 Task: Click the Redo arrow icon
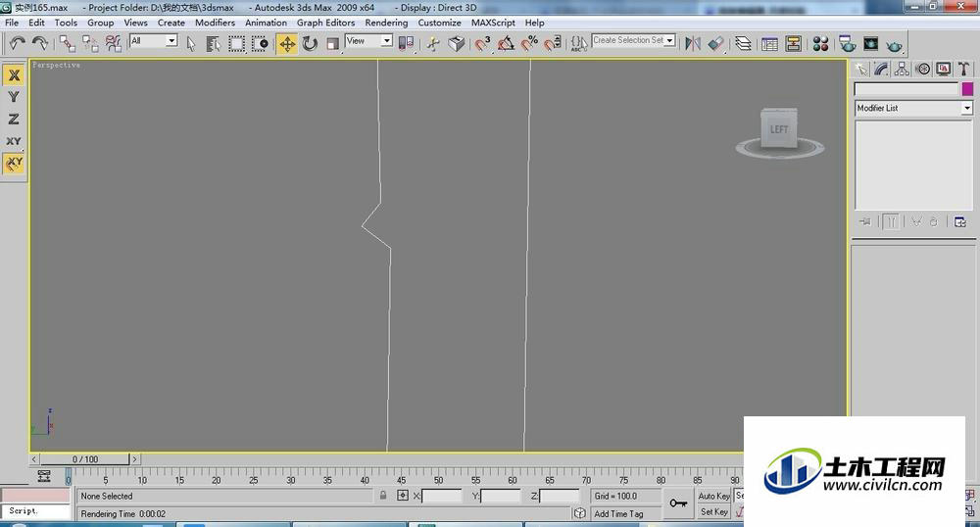pyautogui.click(x=40, y=43)
